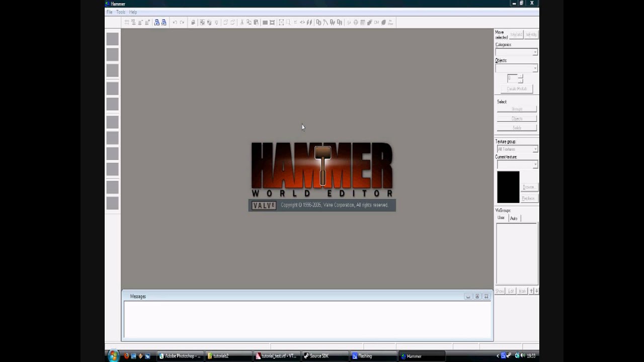Click the Browse texture button
This screenshot has width=644, height=362.
(x=528, y=187)
